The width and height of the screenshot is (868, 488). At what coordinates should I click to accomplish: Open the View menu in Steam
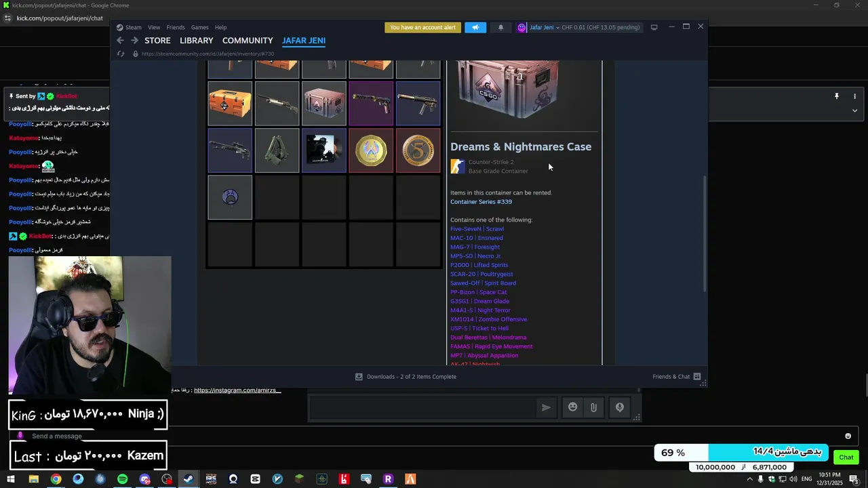coord(154,28)
